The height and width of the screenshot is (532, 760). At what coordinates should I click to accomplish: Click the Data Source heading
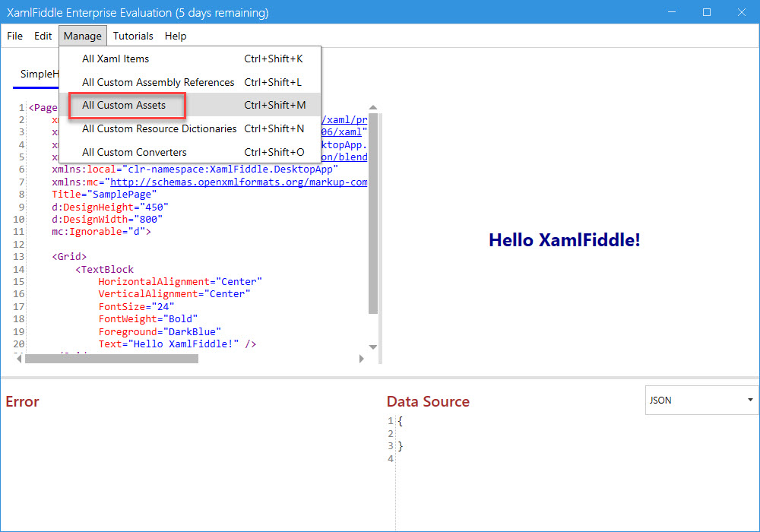coord(428,401)
